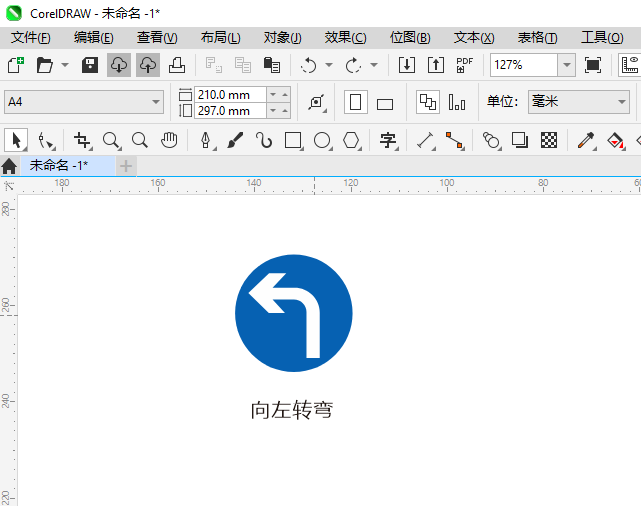This screenshot has width=641, height=506.
Task: Expand the Open button dropdown arrow
Action: [x=65, y=65]
